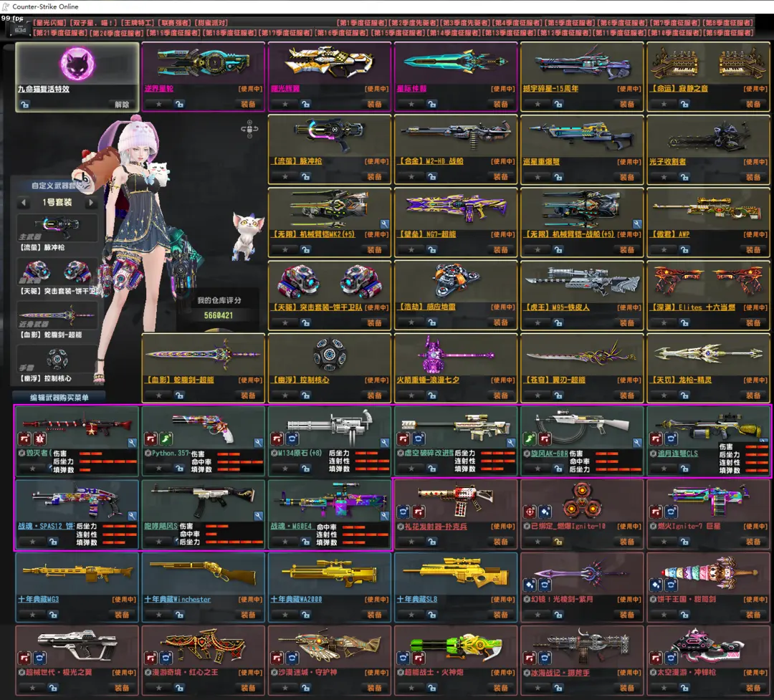Click the [星光闪耀] title tag

[x=49, y=23]
